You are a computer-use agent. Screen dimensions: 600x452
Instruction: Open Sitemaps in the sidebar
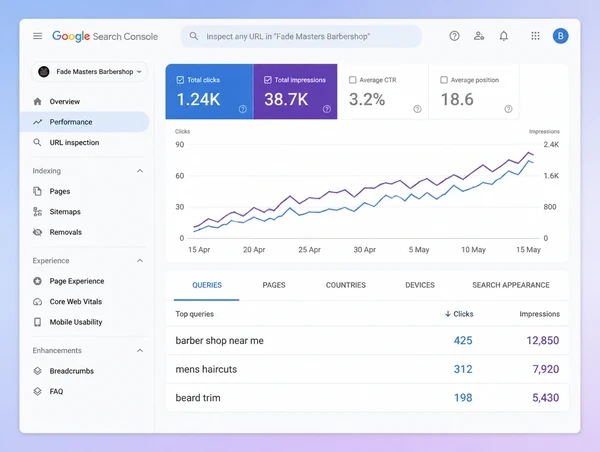pyautogui.click(x=84, y=212)
